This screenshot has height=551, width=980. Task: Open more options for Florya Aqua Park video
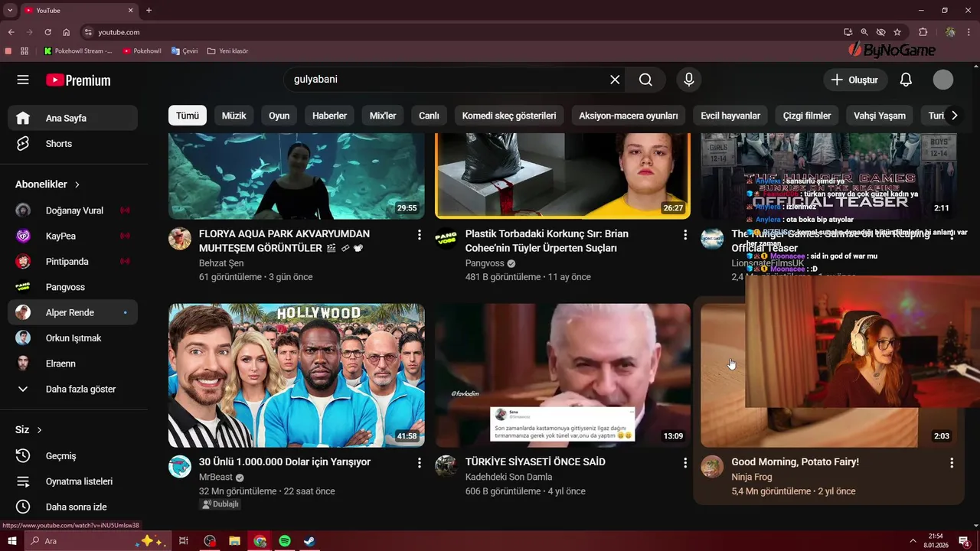[419, 235]
